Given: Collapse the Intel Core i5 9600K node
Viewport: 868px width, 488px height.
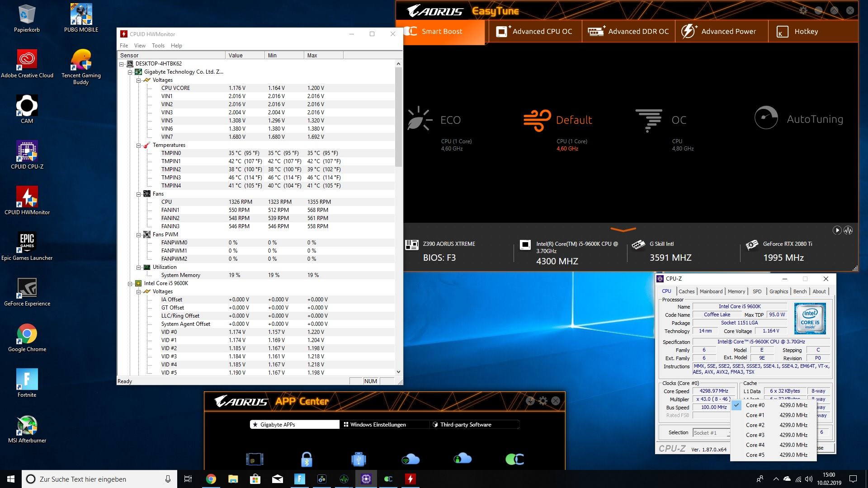Looking at the screenshot, I should (130, 283).
